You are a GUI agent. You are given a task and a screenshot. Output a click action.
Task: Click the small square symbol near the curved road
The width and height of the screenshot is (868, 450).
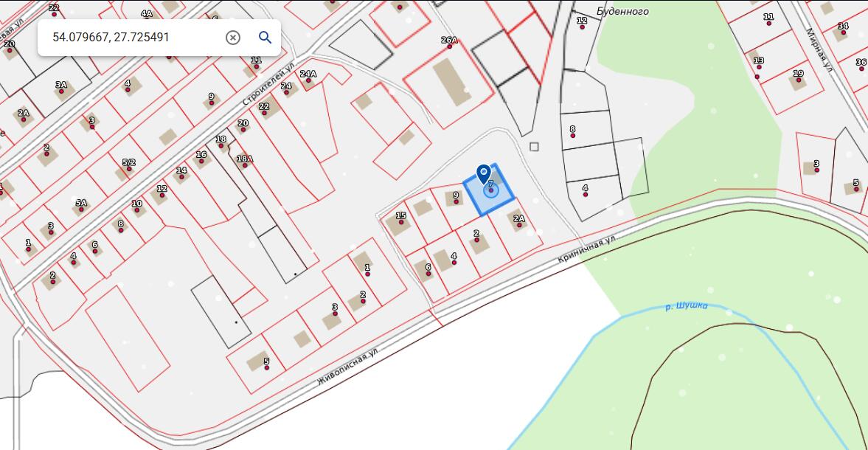534,147
